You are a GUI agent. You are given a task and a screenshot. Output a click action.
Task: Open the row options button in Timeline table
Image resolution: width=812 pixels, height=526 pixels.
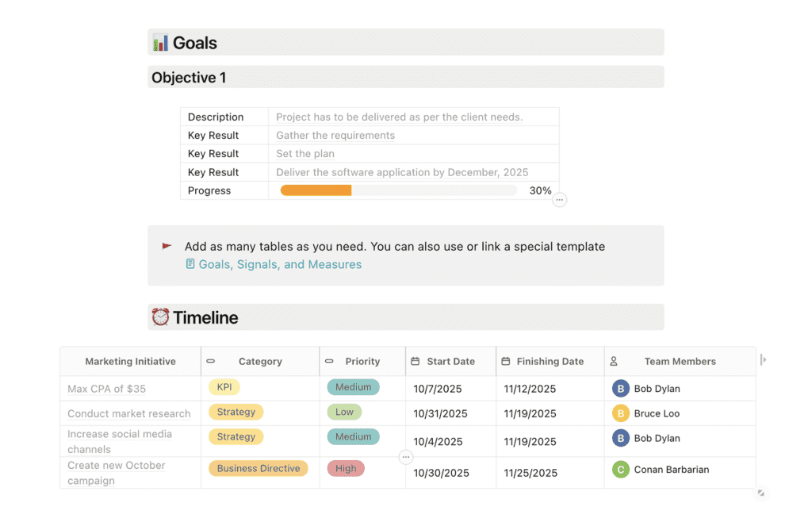tap(406, 457)
